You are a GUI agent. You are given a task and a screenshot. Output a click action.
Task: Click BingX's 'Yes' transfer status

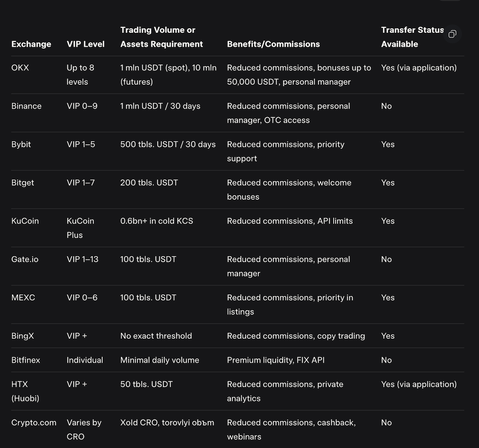[x=388, y=336]
